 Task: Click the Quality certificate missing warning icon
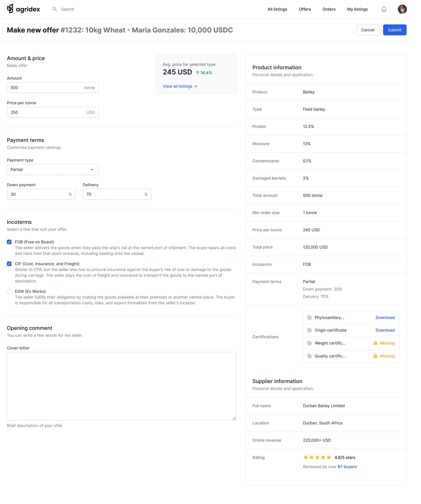tap(375, 356)
